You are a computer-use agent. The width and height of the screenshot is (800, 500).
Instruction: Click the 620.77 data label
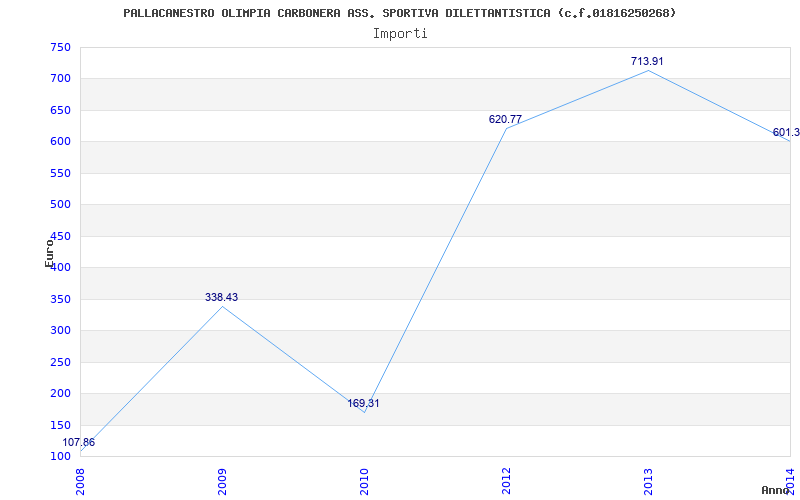505,119
